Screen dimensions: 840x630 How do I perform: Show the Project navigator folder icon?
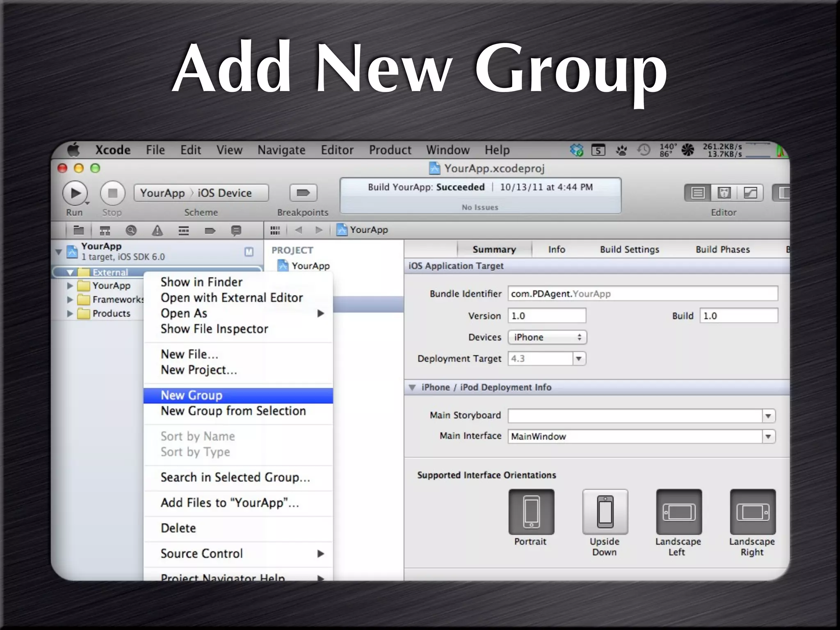78,231
